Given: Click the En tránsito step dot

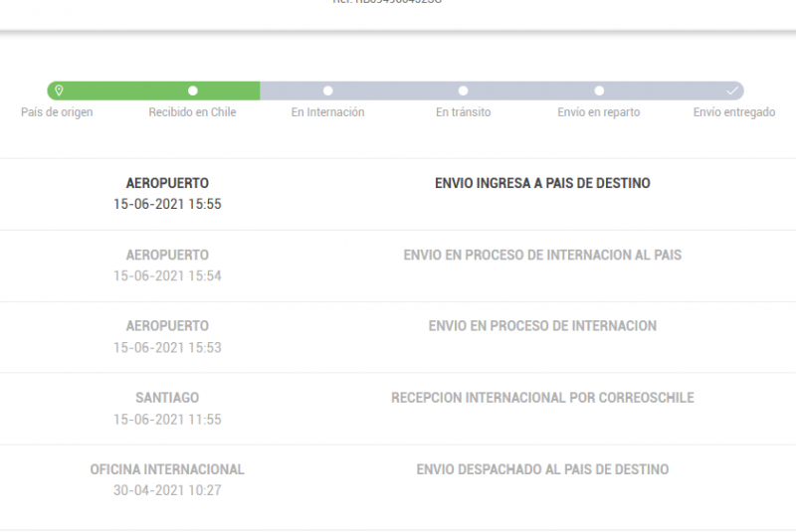Looking at the screenshot, I should (x=464, y=90).
